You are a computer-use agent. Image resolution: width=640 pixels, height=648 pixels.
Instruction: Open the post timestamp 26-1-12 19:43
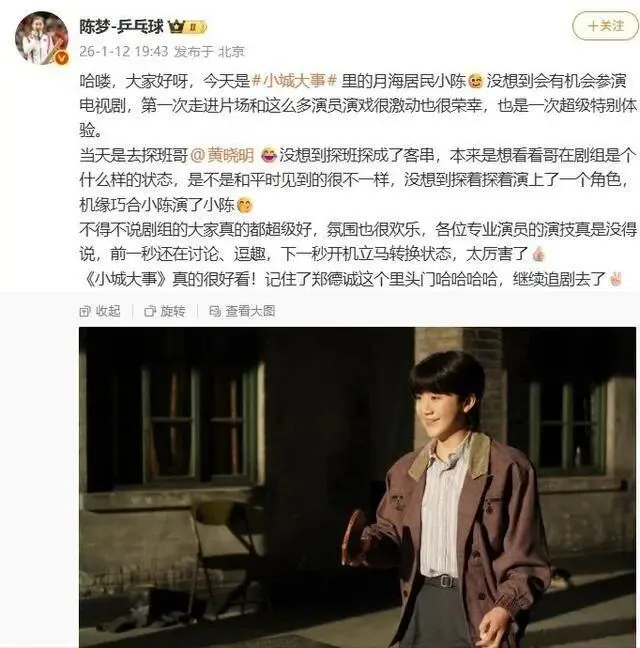tap(124, 51)
